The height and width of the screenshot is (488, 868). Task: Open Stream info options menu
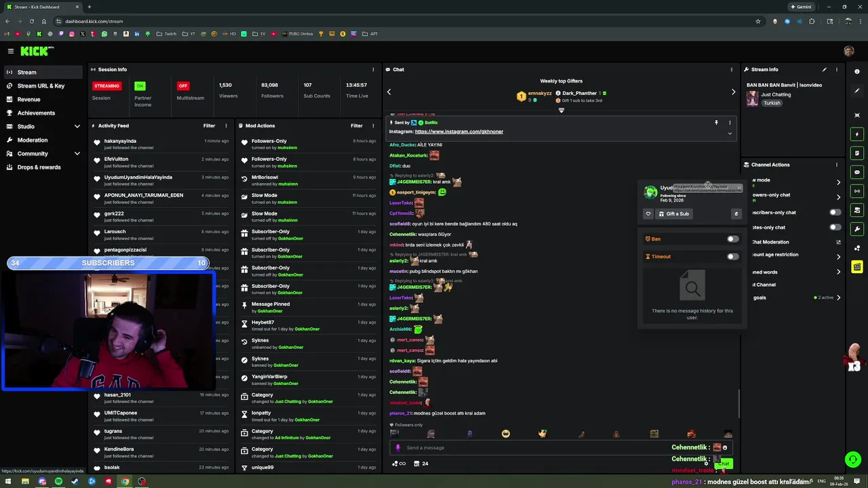point(837,69)
